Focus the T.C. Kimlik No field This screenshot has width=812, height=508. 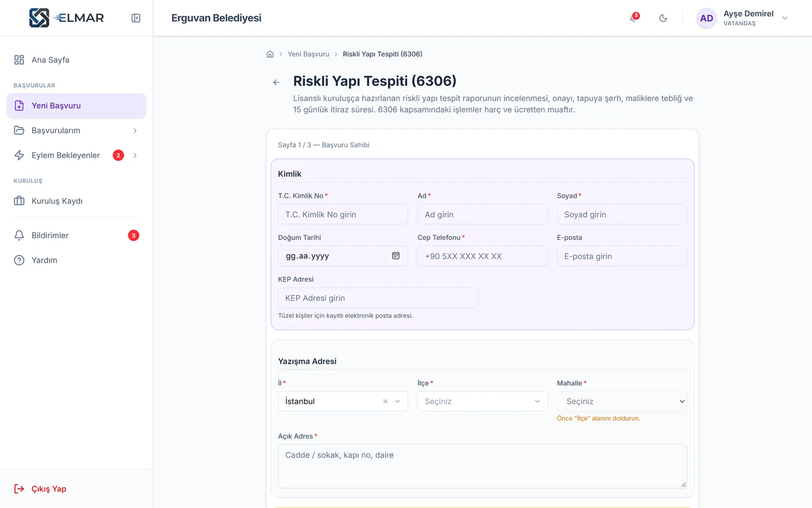coord(343,214)
